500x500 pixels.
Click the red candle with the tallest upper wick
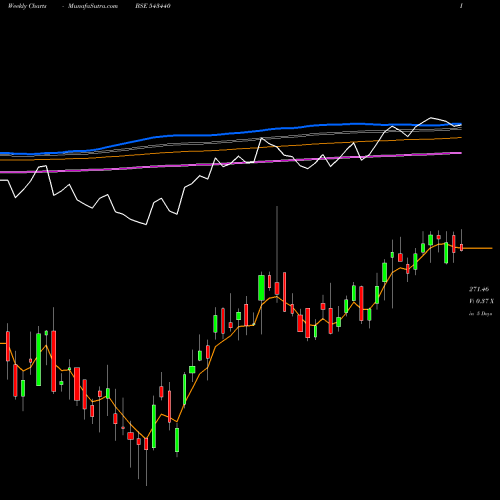[x=277, y=288]
